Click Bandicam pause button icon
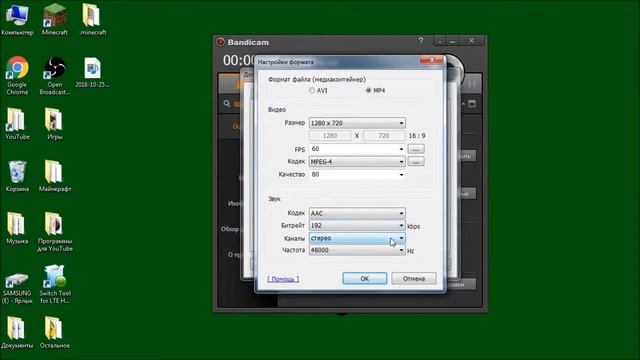Image resolution: width=640 pixels, height=360 pixels. click(x=472, y=84)
